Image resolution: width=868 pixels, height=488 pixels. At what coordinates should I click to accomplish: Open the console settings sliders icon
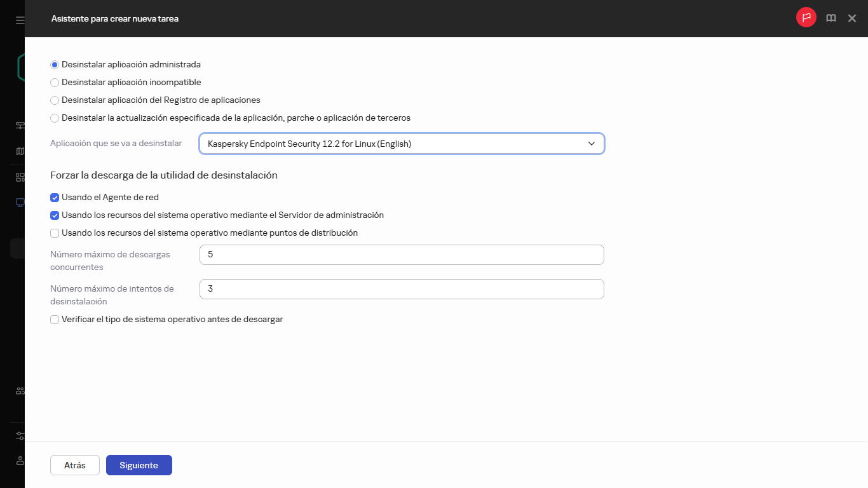19,435
